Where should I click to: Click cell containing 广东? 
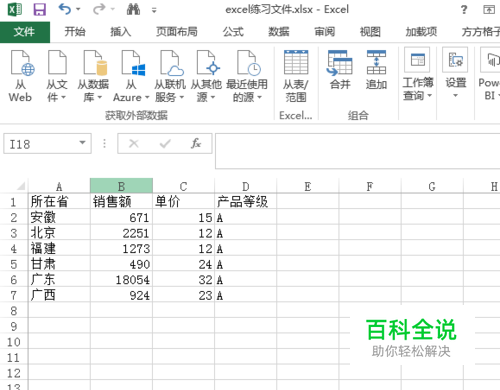[59, 280]
